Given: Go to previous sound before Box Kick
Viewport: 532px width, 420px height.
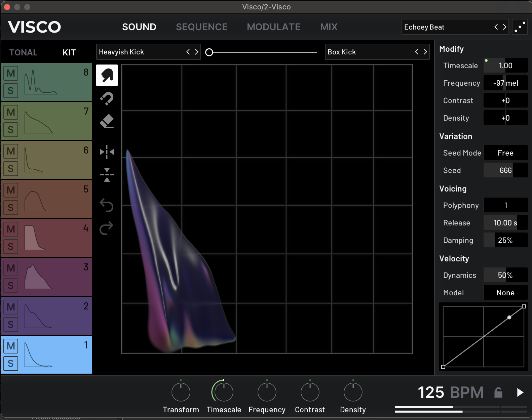Looking at the screenshot, I should coord(417,52).
